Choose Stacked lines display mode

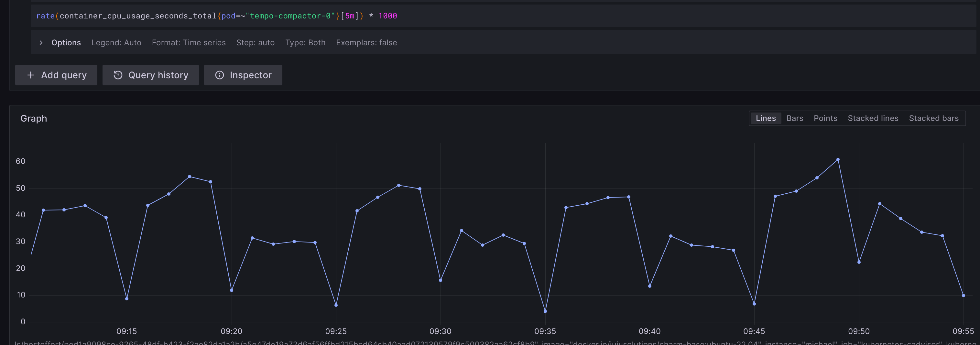point(873,118)
